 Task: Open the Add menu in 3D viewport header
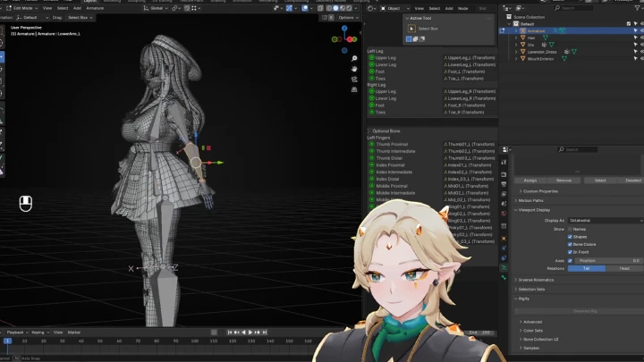pyautogui.click(x=77, y=8)
